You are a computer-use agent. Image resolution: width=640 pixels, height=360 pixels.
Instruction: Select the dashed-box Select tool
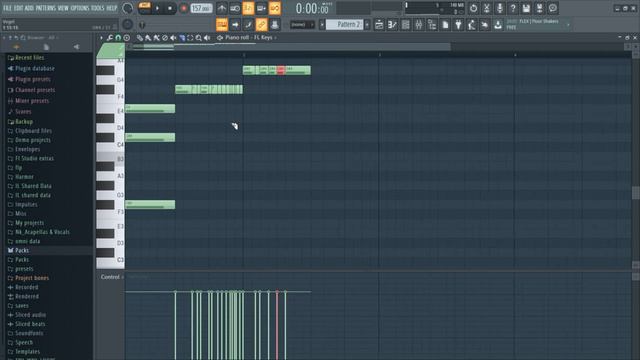click(190, 38)
